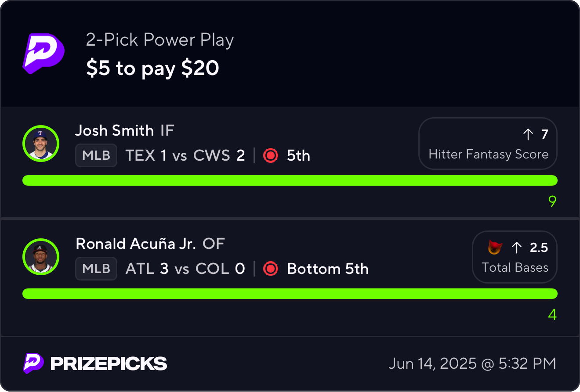Click Ronald Acuña Jr.'s green progress bar
Screen dimensions: 580x392
(x=290, y=294)
